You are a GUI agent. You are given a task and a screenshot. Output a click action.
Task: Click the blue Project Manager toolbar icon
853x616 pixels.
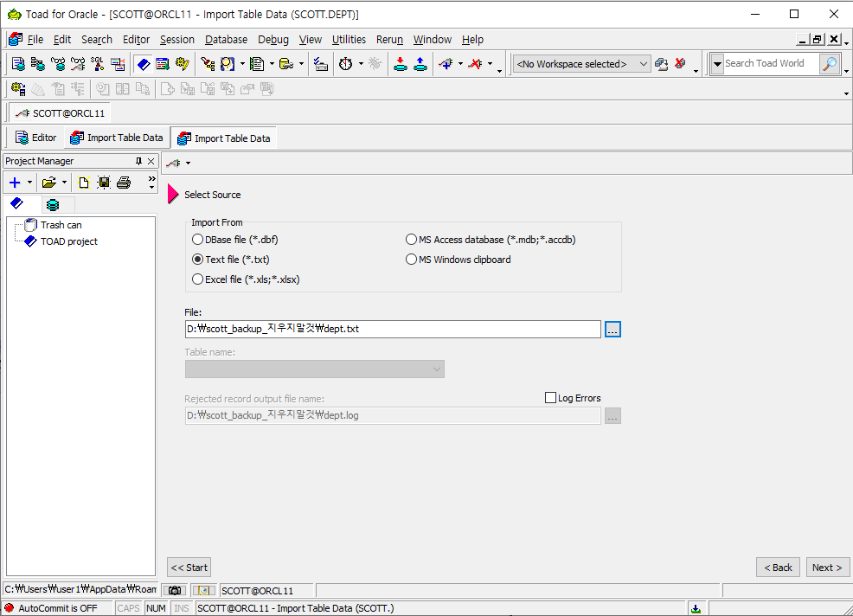[x=144, y=64]
